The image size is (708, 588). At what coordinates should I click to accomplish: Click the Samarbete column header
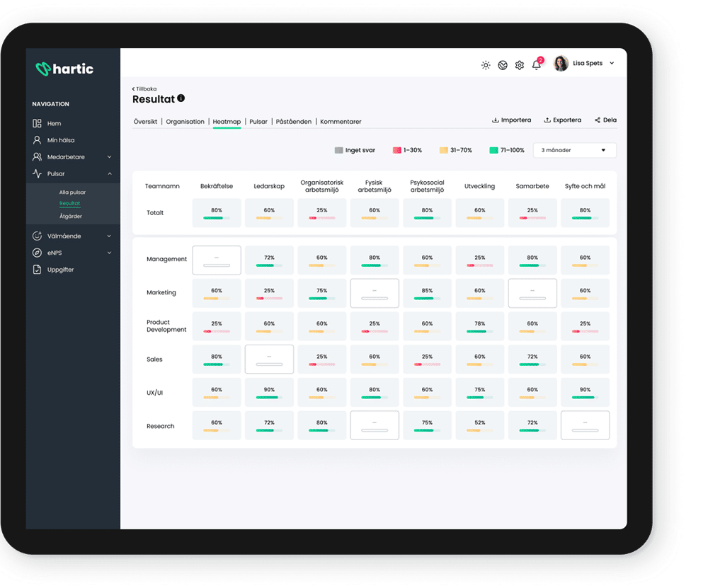[x=532, y=186]
